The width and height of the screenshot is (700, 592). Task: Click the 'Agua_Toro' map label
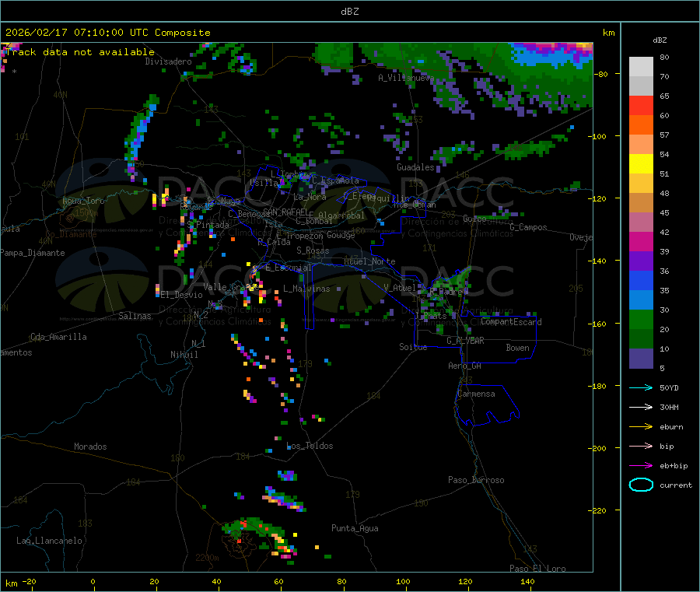[83, 201]
